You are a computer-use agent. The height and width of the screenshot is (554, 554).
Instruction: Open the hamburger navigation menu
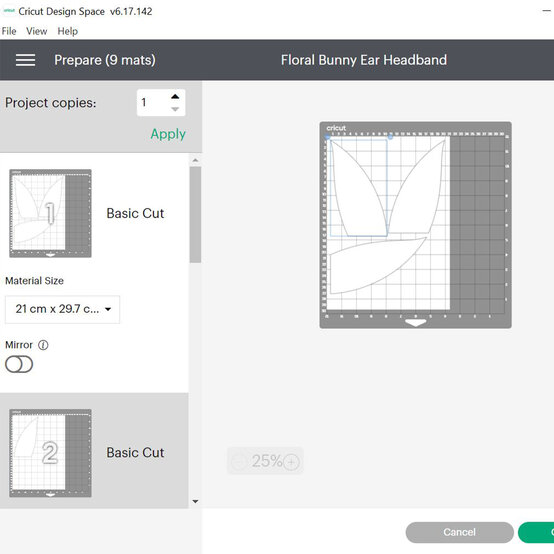pos(25,60)
